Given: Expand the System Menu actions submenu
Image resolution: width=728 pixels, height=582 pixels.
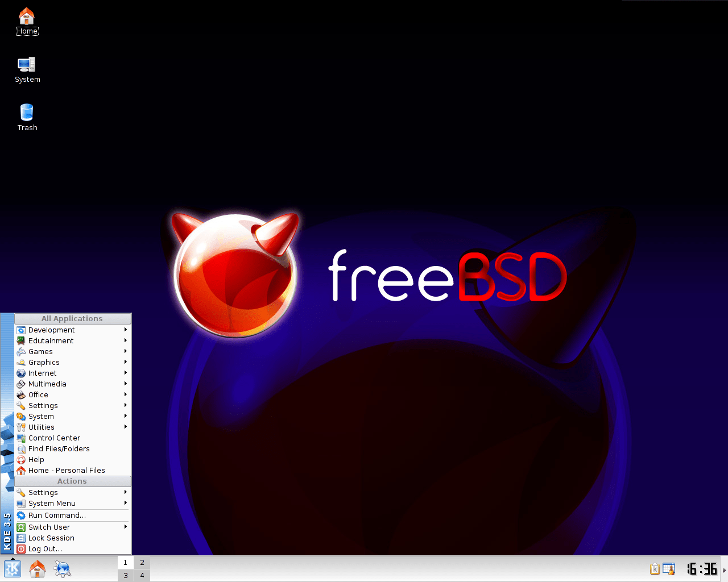Looking at the screenshot, I should coord(51,503).
